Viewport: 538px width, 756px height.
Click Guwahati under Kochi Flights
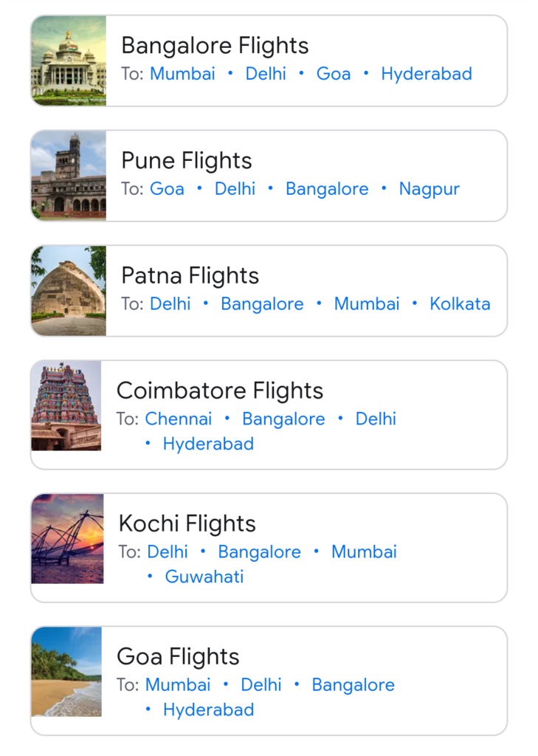pos(204,577)
